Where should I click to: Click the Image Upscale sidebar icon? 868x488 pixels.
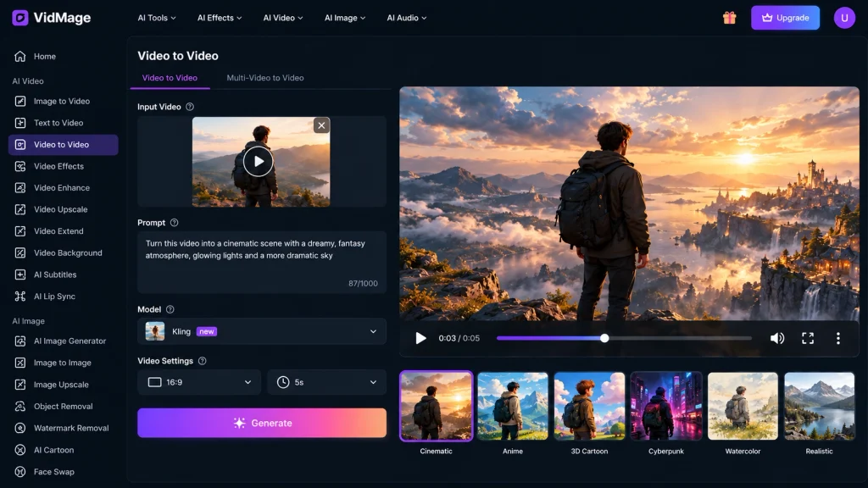pos(20,385)
